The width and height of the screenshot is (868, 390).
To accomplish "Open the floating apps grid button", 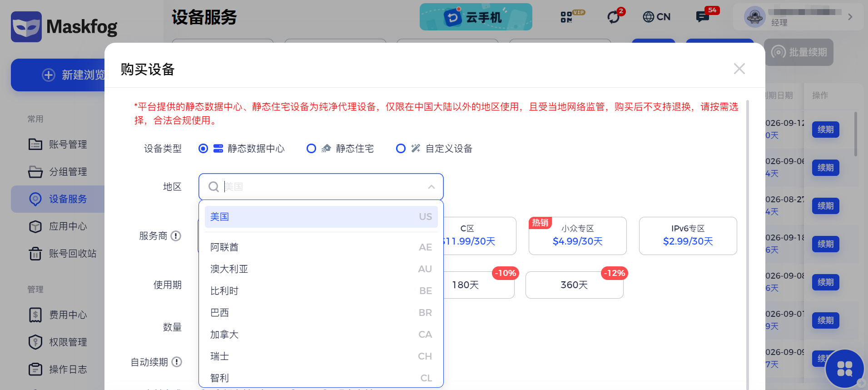I will 844,369.
